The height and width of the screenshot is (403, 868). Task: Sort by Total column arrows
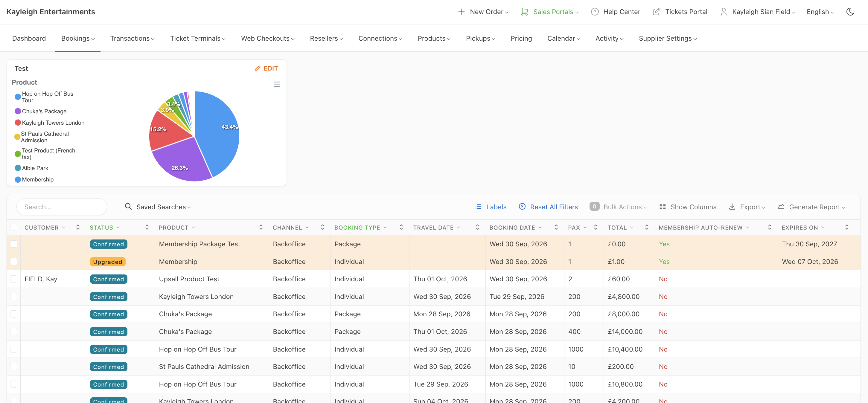click(647, 227)
